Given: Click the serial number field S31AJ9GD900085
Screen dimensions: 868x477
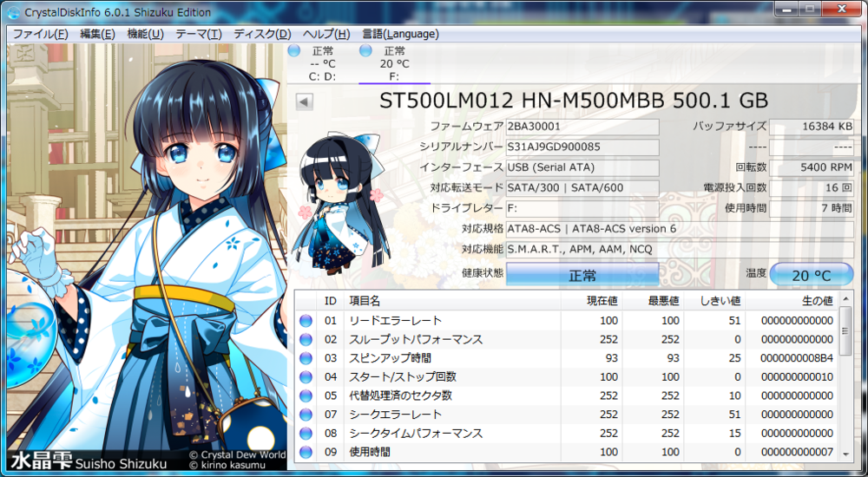Looking at the screenshot, I should (582, 147).
